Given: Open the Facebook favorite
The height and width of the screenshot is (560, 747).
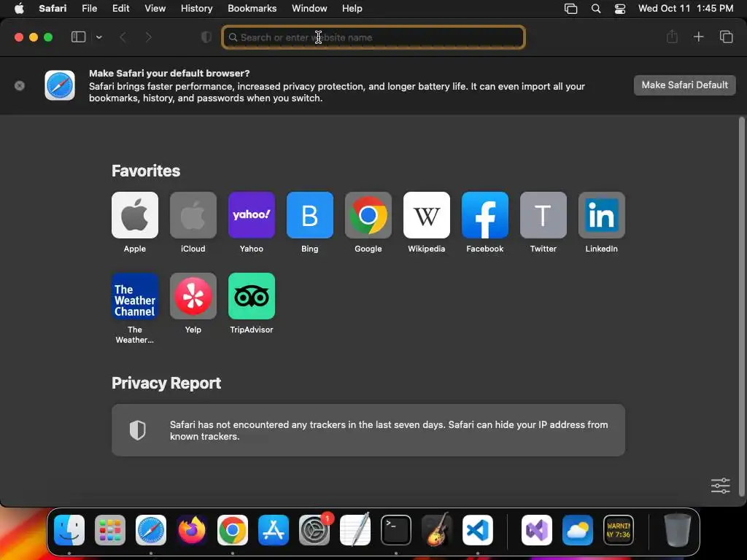Looking at the screenshot, I should [485, 215].
